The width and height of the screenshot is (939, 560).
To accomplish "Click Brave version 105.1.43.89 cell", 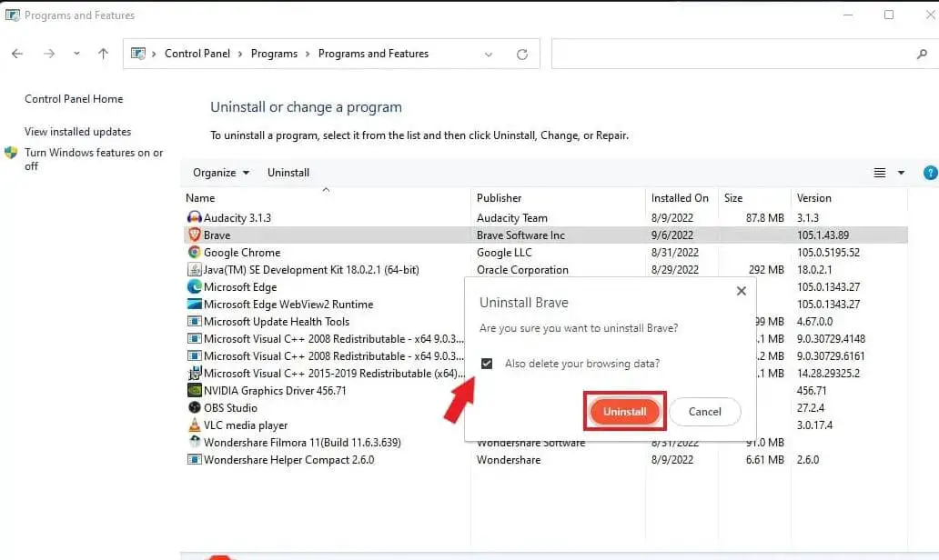I will [x=823, y=235].
